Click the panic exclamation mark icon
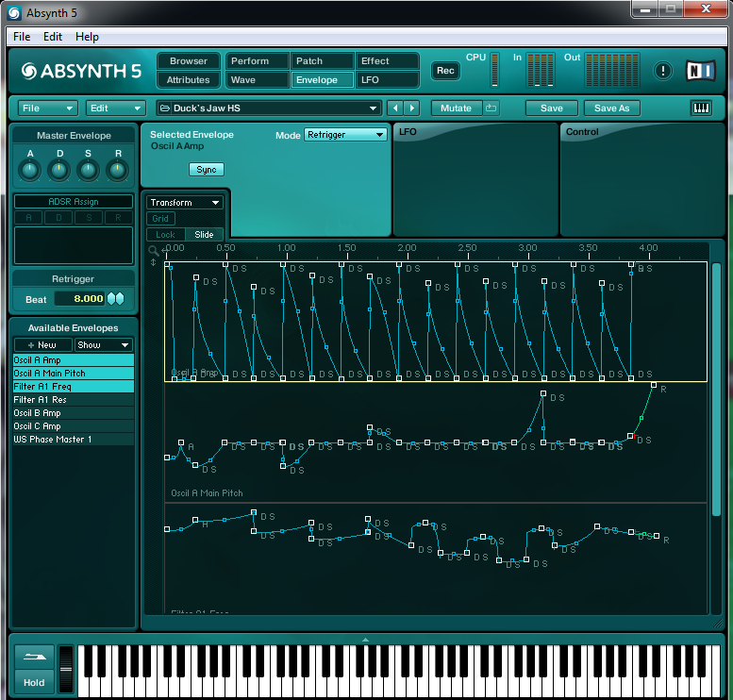Screen dimensions: 733x700 [662, 71]
